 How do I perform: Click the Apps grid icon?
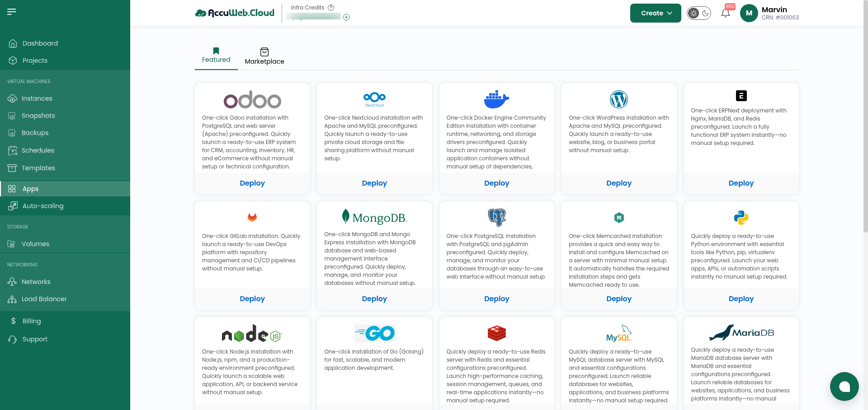click(x=12, y=189)
